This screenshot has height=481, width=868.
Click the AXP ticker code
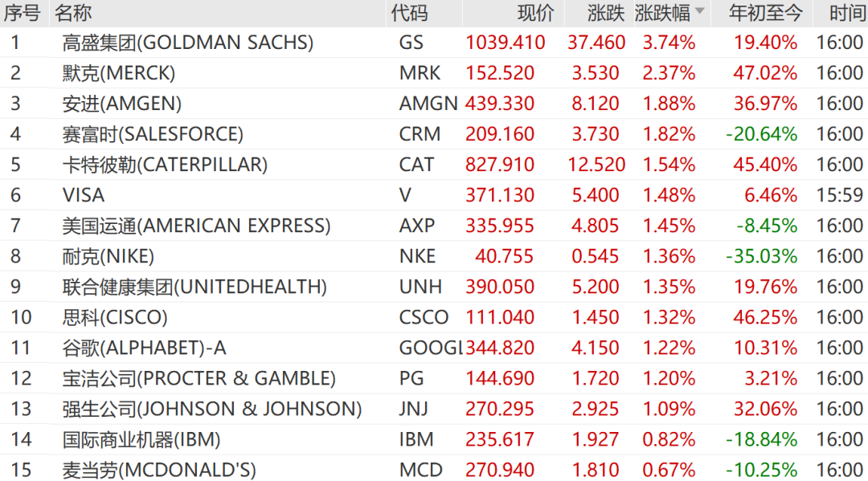pos(417,226)
